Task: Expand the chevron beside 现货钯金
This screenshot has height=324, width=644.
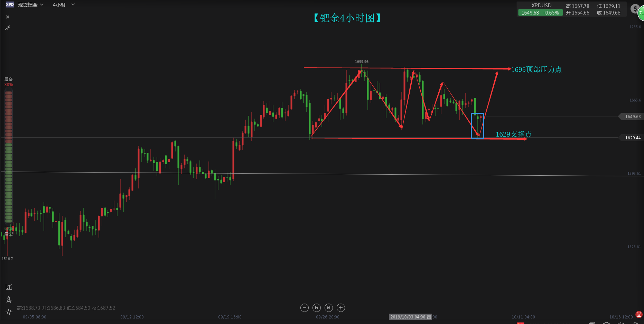Action: tap(42, 4)
